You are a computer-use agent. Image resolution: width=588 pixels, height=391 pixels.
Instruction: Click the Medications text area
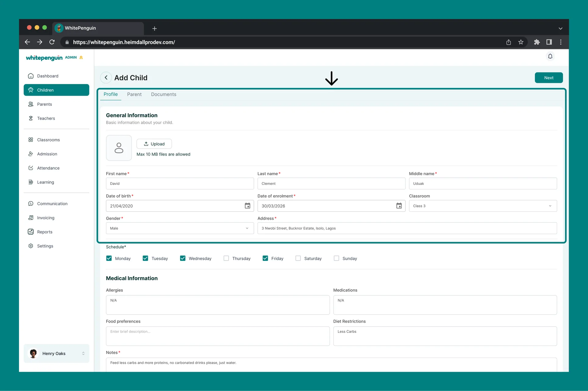[445, 305]
